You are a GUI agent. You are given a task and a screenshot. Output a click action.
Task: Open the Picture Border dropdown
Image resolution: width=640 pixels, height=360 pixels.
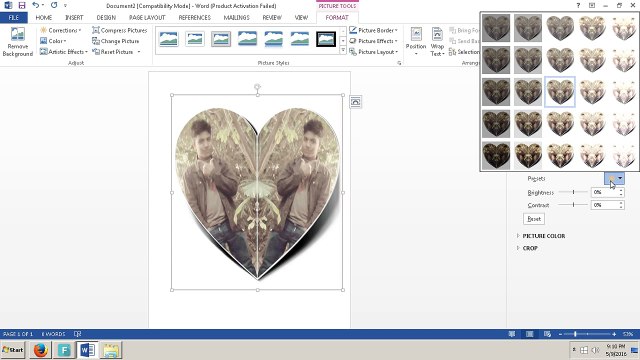point(373,30)
